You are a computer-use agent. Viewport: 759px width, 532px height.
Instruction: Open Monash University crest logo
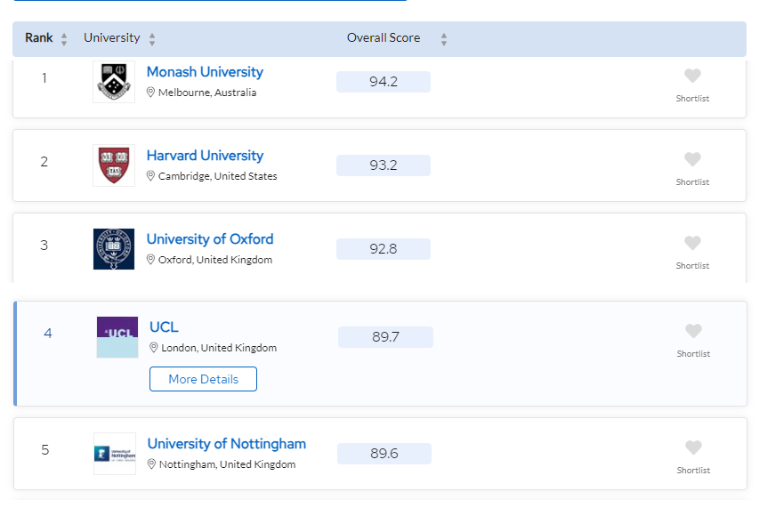coord(114,82)
